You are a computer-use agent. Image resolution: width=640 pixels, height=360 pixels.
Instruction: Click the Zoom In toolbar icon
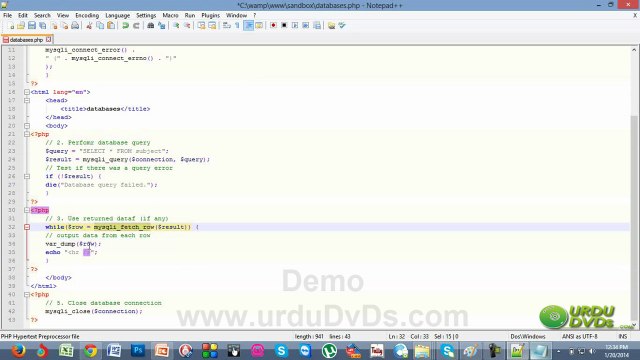click(176, 26)
